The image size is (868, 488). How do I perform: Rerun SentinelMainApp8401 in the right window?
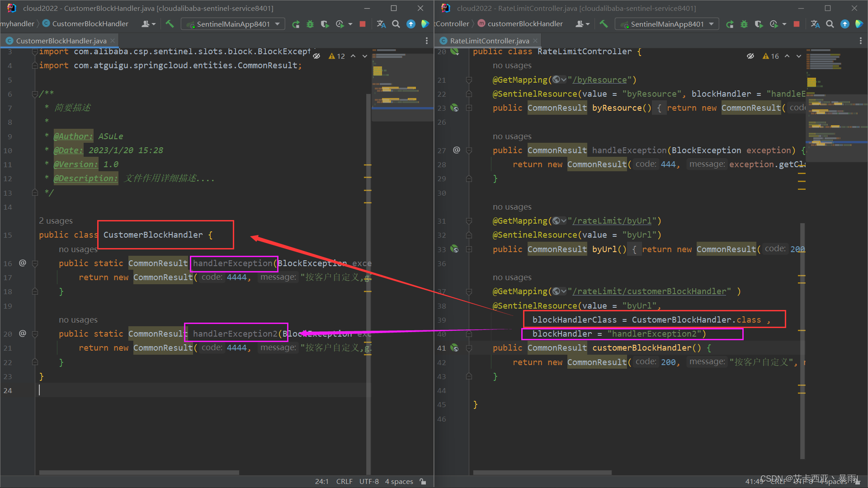click(730, 24)
